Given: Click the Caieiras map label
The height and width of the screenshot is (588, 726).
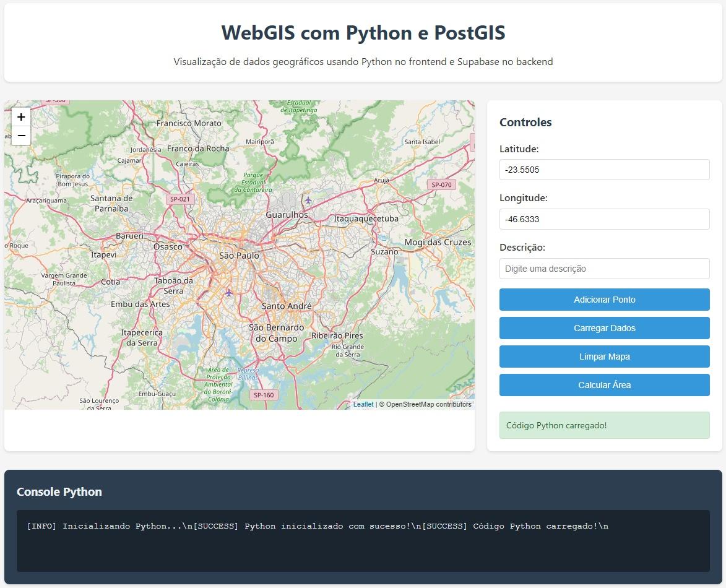Looking at the screenshot, I should 187,164.
